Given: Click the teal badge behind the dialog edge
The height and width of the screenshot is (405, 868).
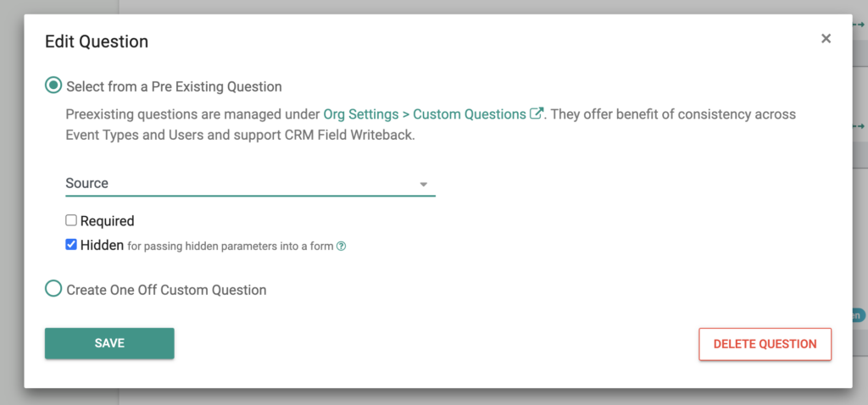Looking at the screenshot, I should 860,315.
